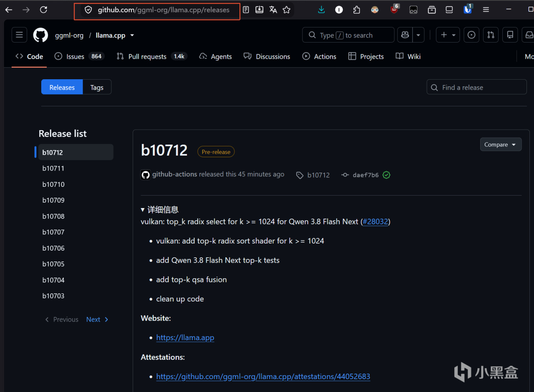
Task: Click the uBlock Origin shield with badge 6
Action: pyautogui.click(x=394, y=9)
